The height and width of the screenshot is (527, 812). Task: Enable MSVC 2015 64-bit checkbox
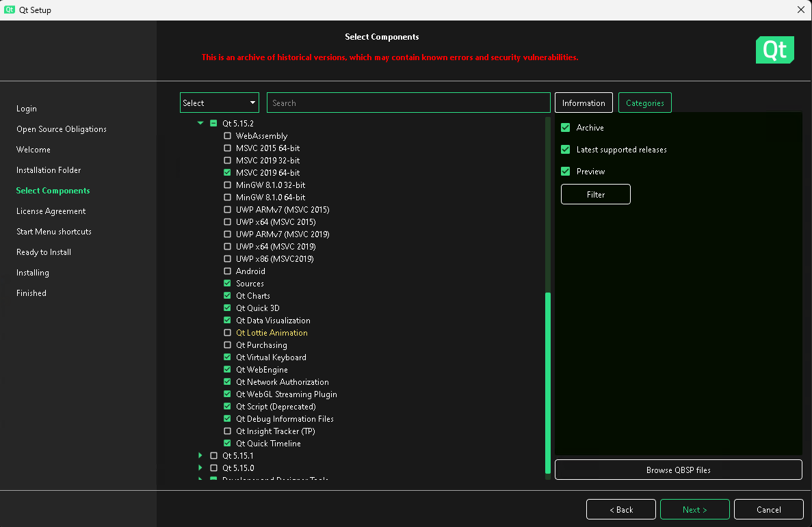(227, 148)
